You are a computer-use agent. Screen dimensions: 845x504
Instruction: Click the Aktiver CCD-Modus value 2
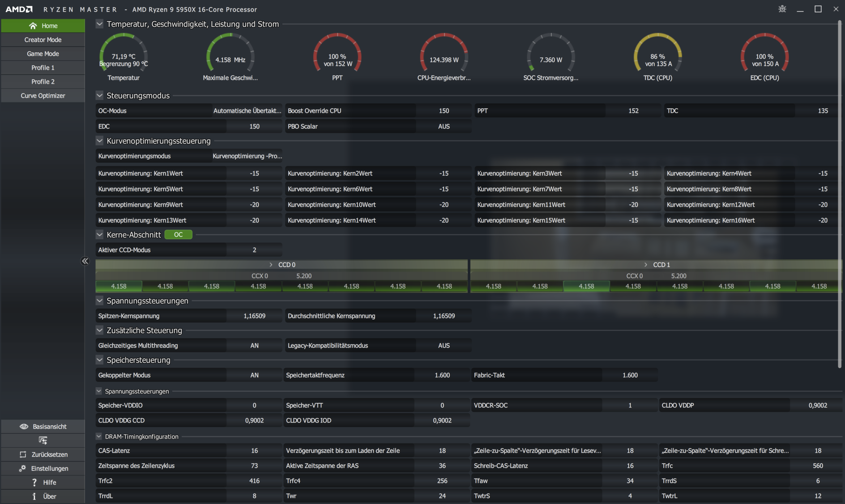point(254,250)
